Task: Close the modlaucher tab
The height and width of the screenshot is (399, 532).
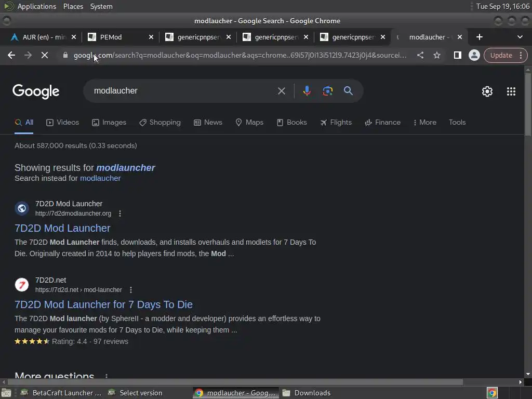Action: coord(460,37)
